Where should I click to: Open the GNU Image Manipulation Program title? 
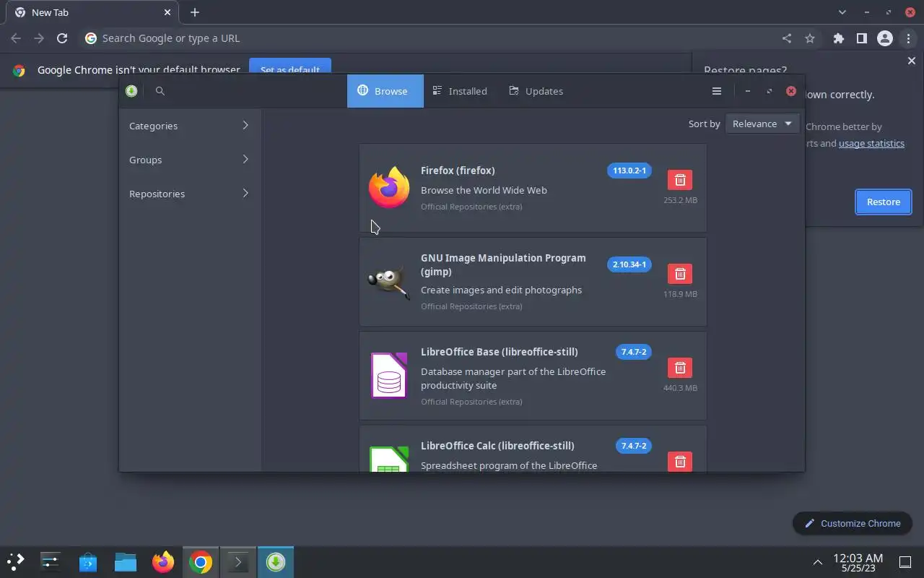pyautogui.click(x=503, y=264)
